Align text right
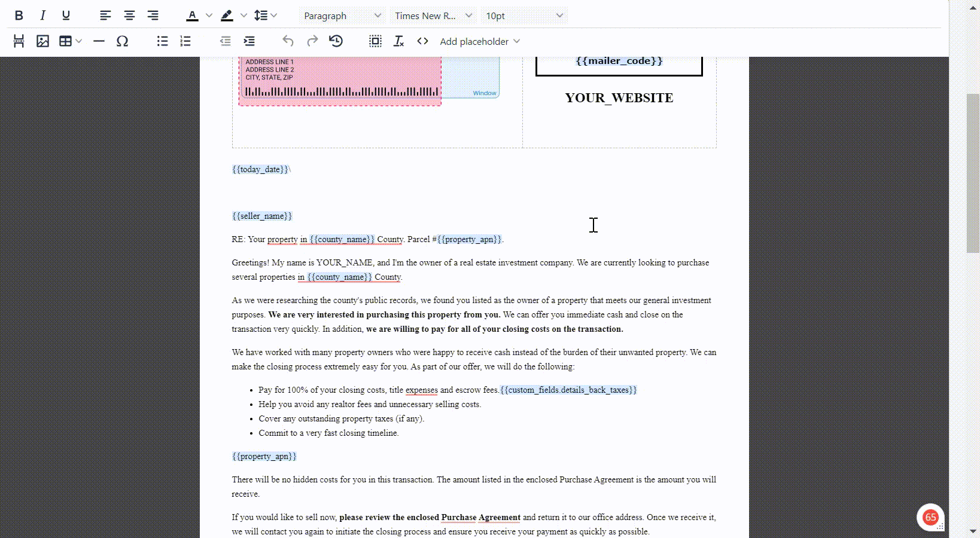Viewport: 980px width, 538px height. pyautogui.click(x=153, y=16)
